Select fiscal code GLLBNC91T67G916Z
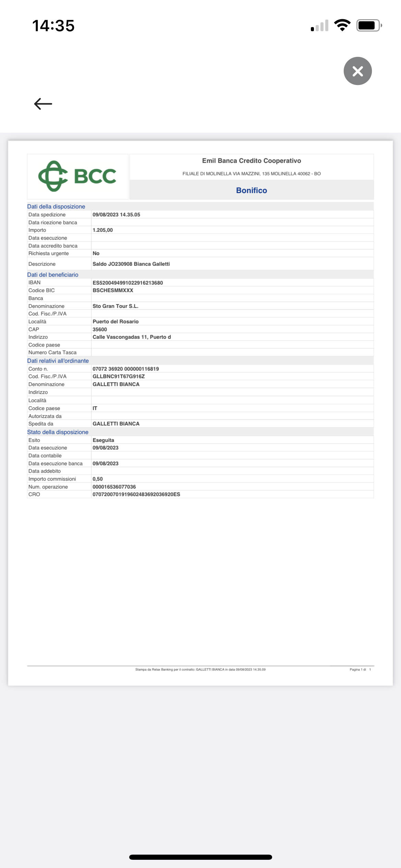The width and height of the screenshot is (401, 868). 119,376
